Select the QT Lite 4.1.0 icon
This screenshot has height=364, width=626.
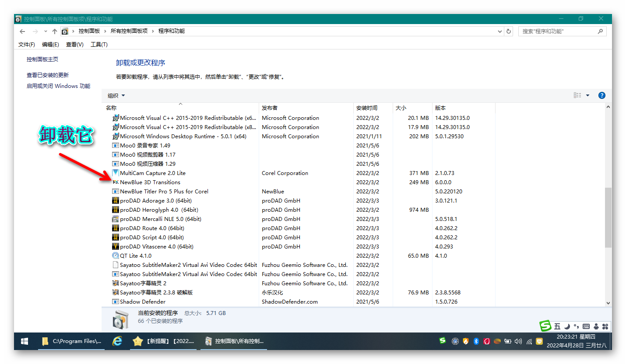[116, 256]
